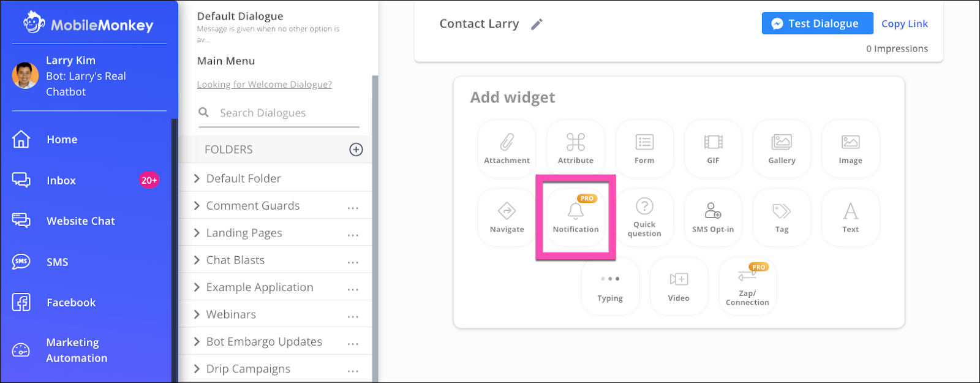
Task: Insert the SMS Opt-in widget
Action: [x=712, y=217]
